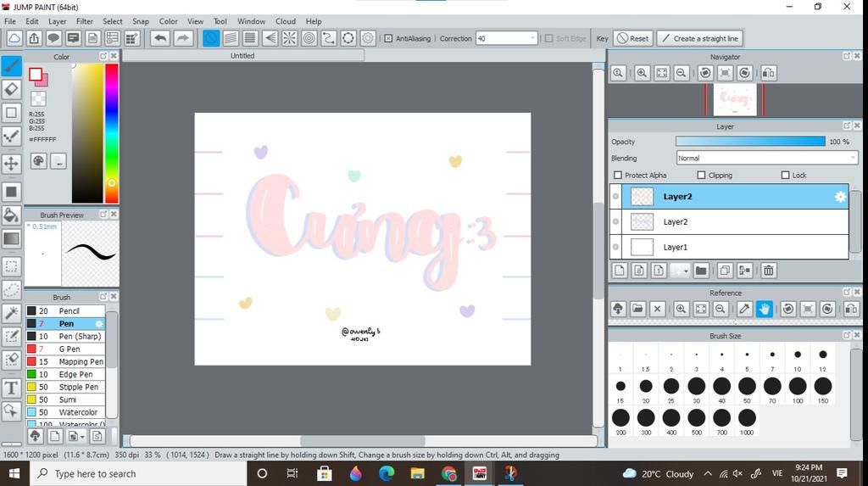Select the Magic Wand tool
This screenshot has width=868, height=486.
pos(11,313)
